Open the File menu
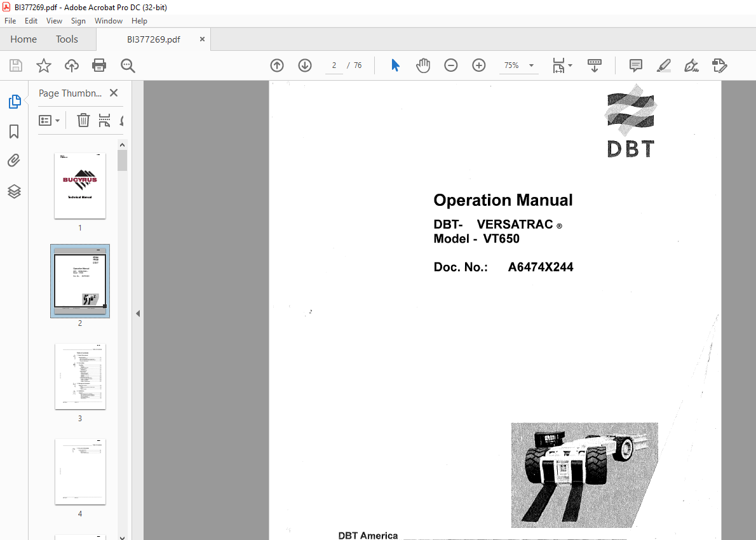 pos(10,21)
